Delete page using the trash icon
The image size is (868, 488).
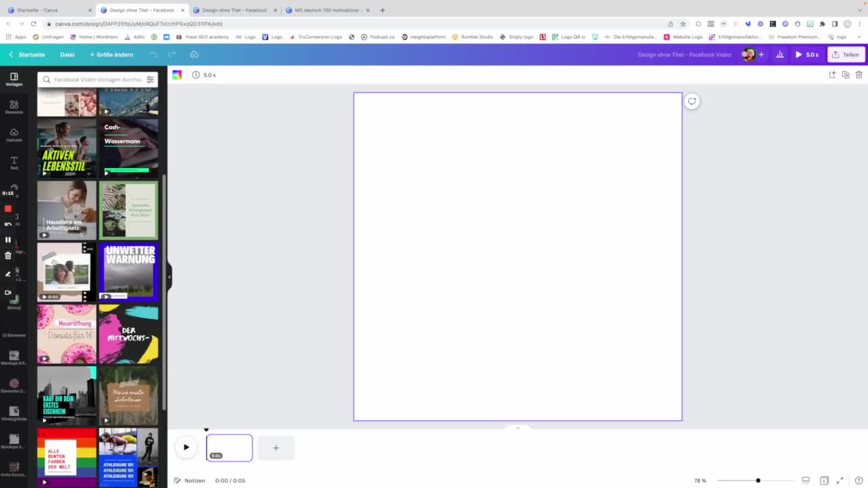859,75
